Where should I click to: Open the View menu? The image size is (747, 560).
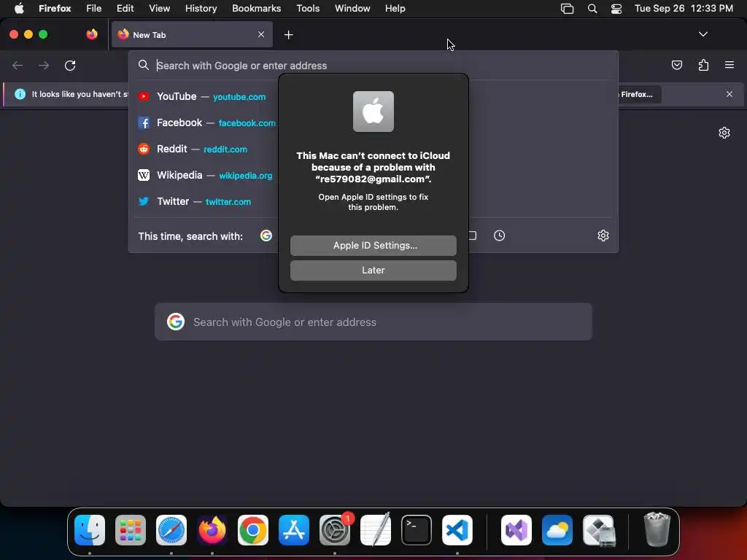click(160, 9)
